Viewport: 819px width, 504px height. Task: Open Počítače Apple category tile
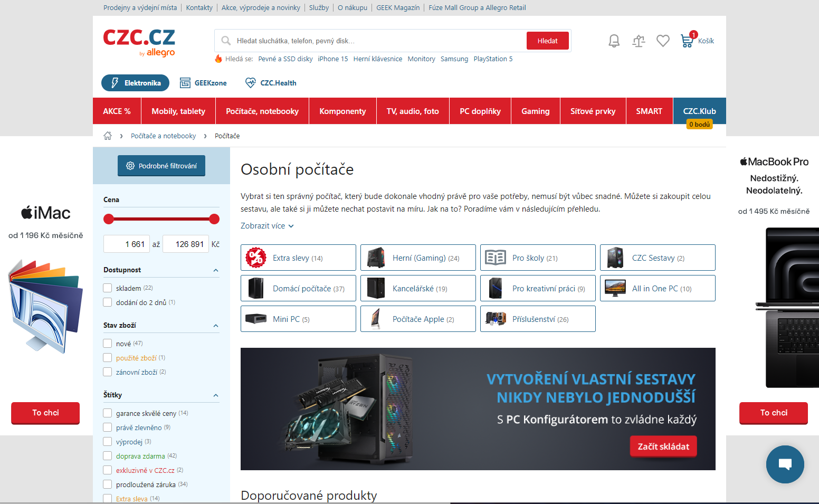pyautogui.click(x=418, y=319)
